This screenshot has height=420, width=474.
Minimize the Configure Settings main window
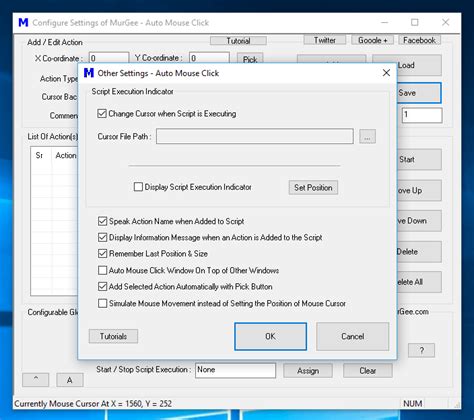click(385, 22)
